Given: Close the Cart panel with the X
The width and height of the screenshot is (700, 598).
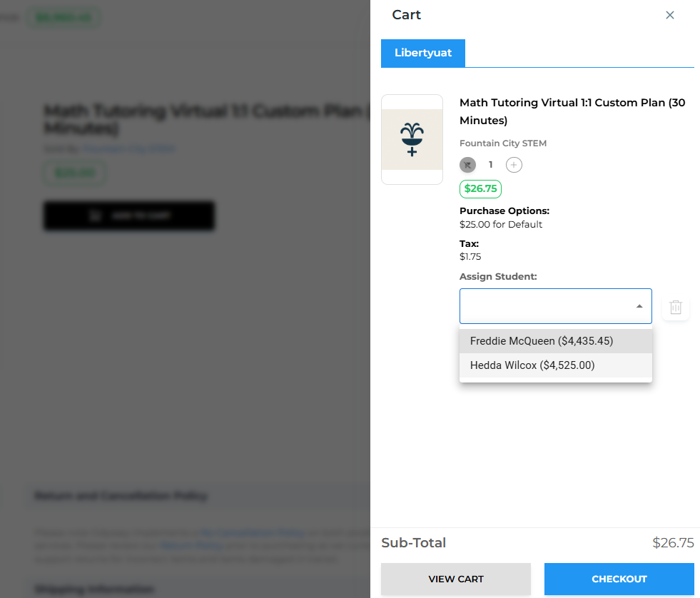Looking at the screenshot, I should (x=669, y=15).
